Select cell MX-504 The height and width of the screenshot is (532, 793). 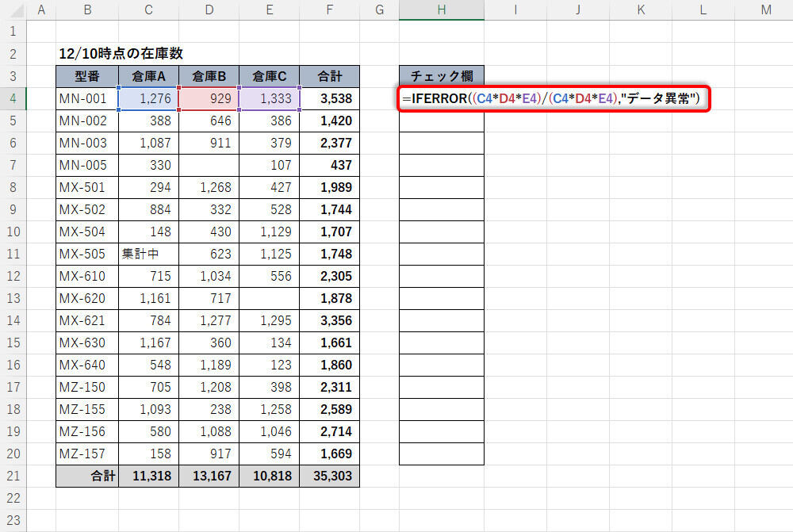pos(87,232)
